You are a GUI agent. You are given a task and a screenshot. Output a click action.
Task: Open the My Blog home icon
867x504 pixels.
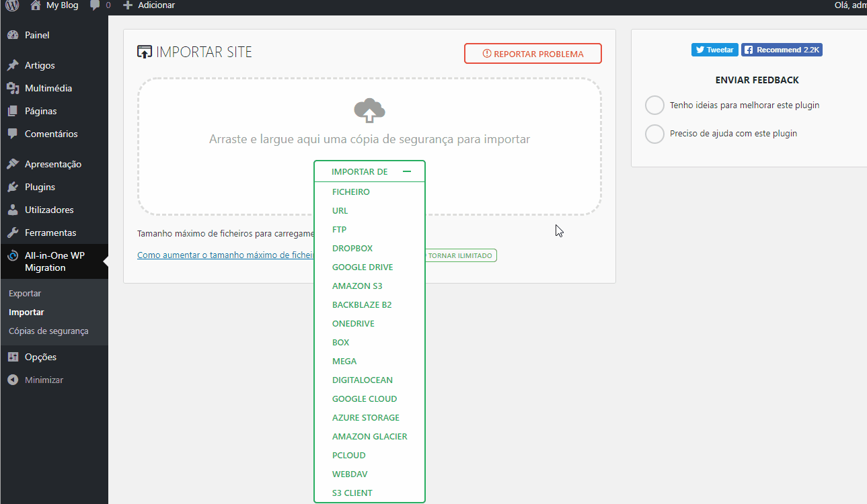coord(36,5)
